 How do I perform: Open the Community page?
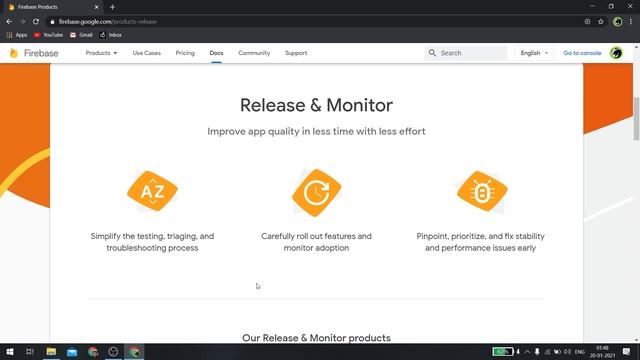pyautogui.click(x=254, y=53)
